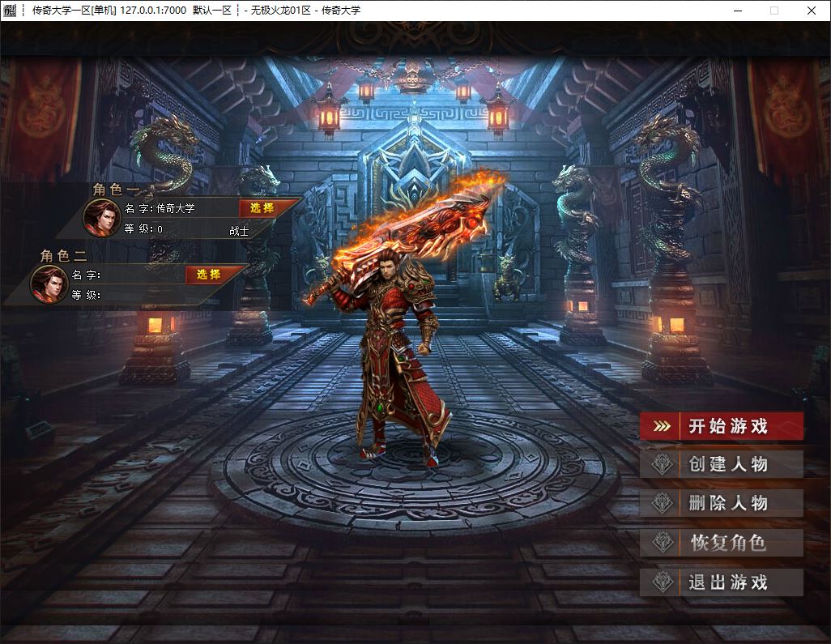Click 退出游戏 exit game
831x644 pixels.
[722, 582]
